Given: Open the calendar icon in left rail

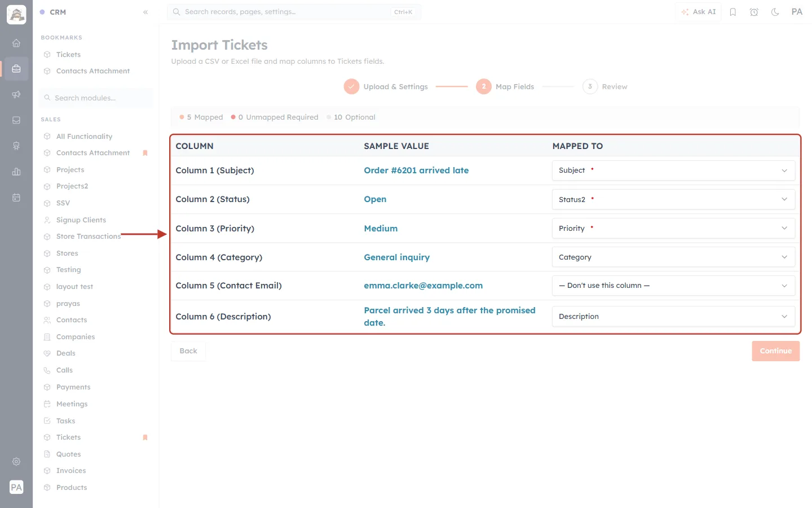Looking at the screenshot, I should click(16, 198).
